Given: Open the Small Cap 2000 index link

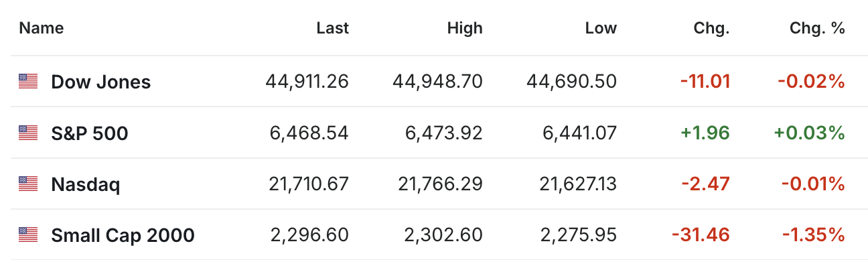Looking at the screenshot, I should [123, 235].
